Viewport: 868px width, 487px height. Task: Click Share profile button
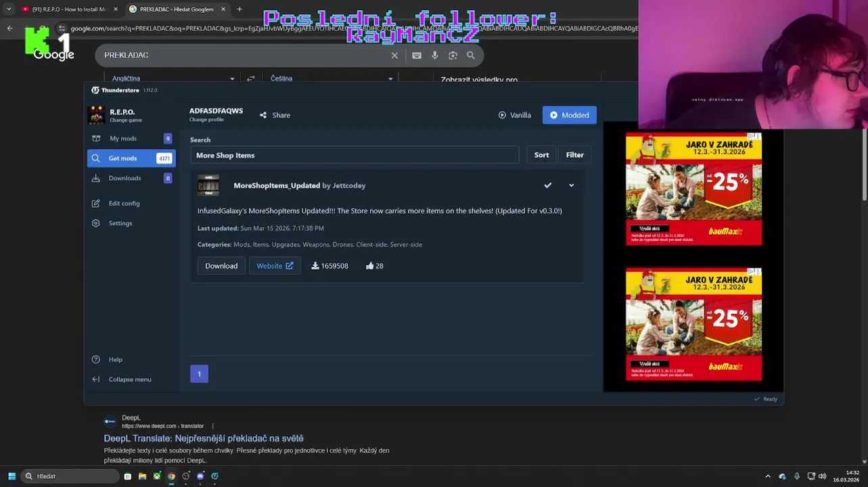(x=275, y=115)
